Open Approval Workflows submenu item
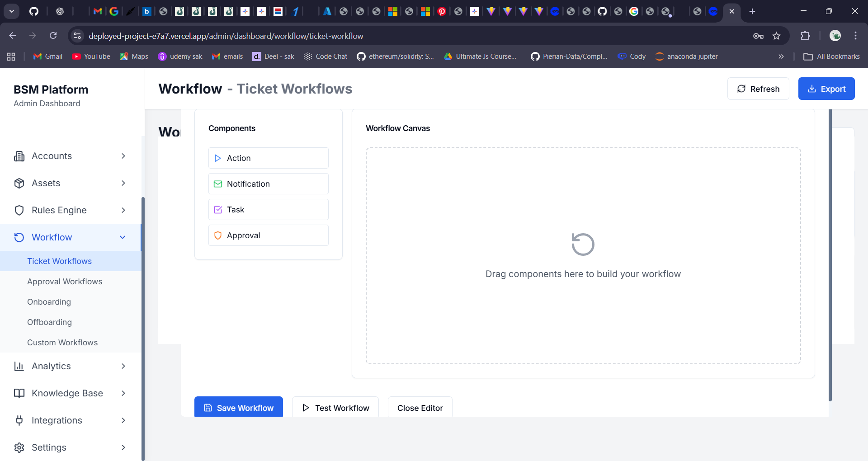 tap(71, 282)
